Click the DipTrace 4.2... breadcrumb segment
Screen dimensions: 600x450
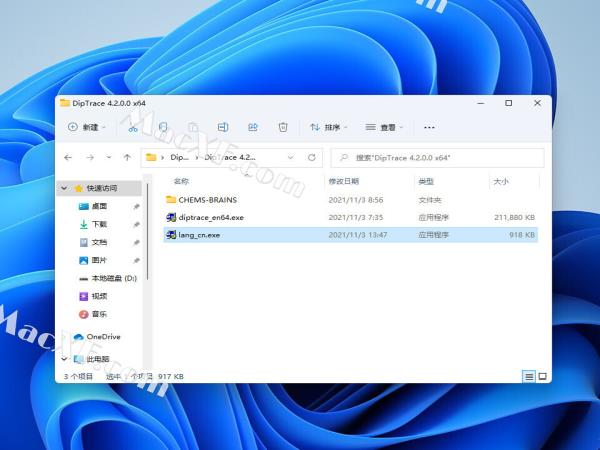230,157
